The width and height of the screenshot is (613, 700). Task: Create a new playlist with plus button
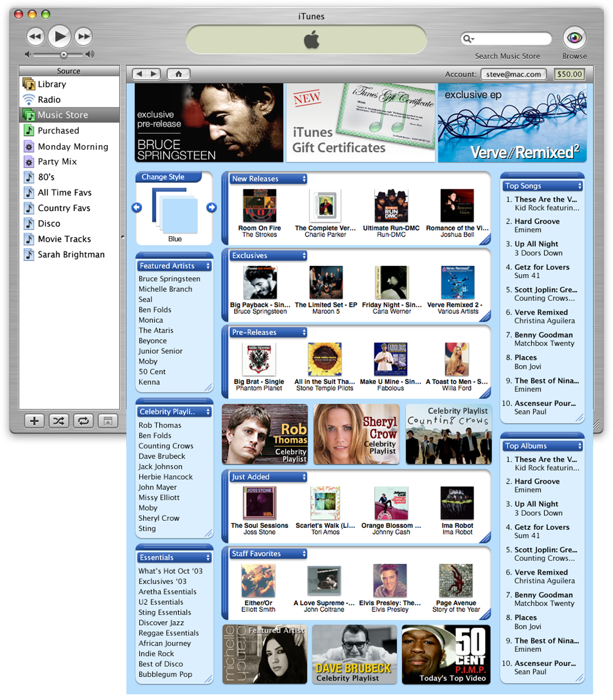[34, 421]
